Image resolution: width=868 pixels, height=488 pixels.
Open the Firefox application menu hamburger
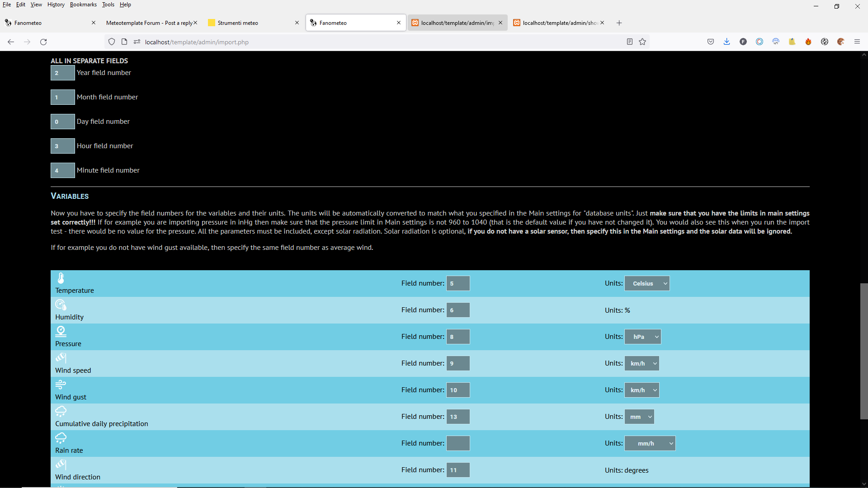857,42
